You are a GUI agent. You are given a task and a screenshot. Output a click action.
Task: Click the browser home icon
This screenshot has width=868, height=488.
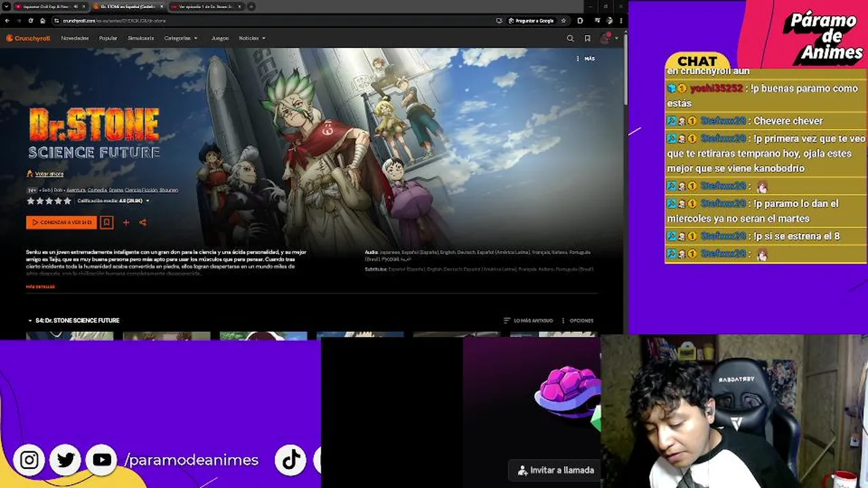point(43,20)
